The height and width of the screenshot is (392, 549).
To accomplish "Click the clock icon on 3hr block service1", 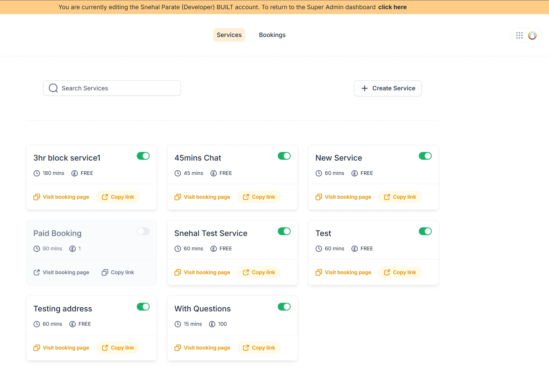I will click(37, 173).
